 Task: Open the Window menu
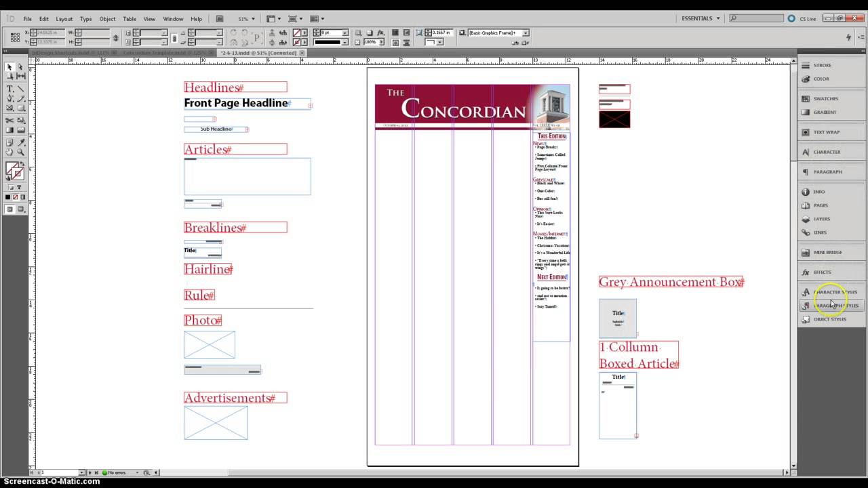173,19
